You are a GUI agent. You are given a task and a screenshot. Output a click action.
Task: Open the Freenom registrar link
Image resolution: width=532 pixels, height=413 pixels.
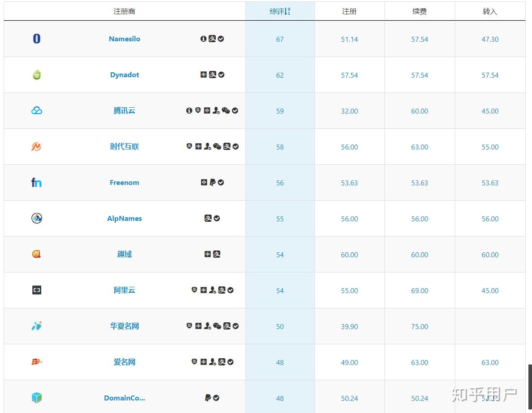click(x=125, y=182)
